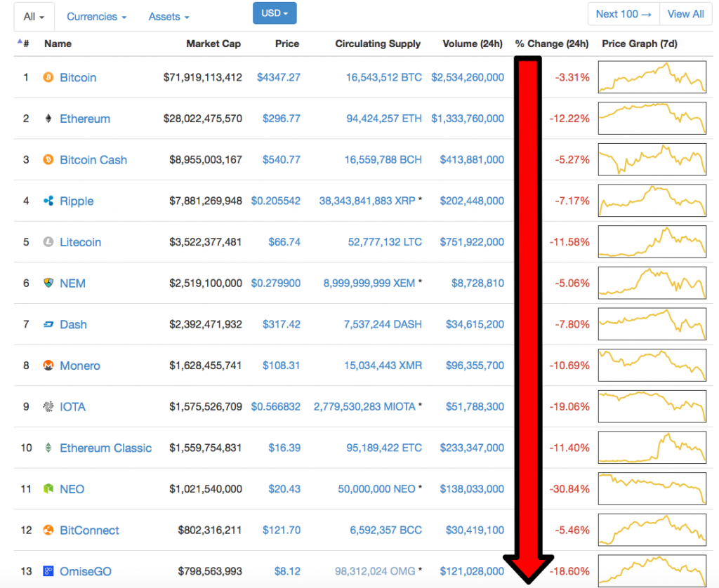Open the Bitcoin Cash link
Viewport: 719px width, 588px height.
coord(93,160)
